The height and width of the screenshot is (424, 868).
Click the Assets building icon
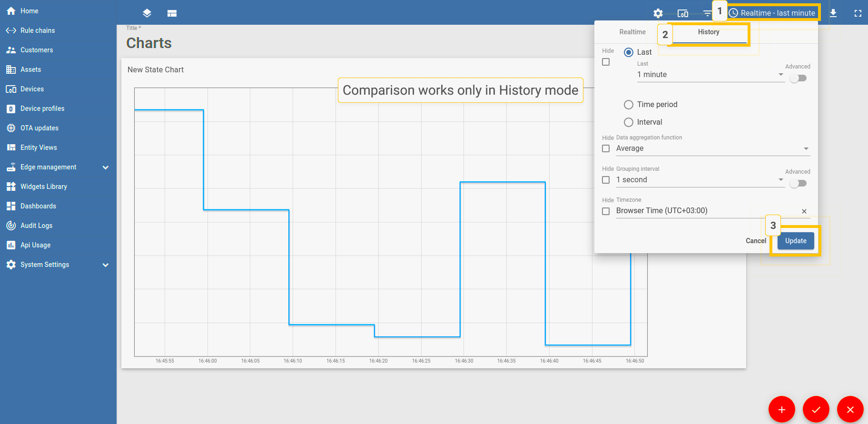(11, 69)
